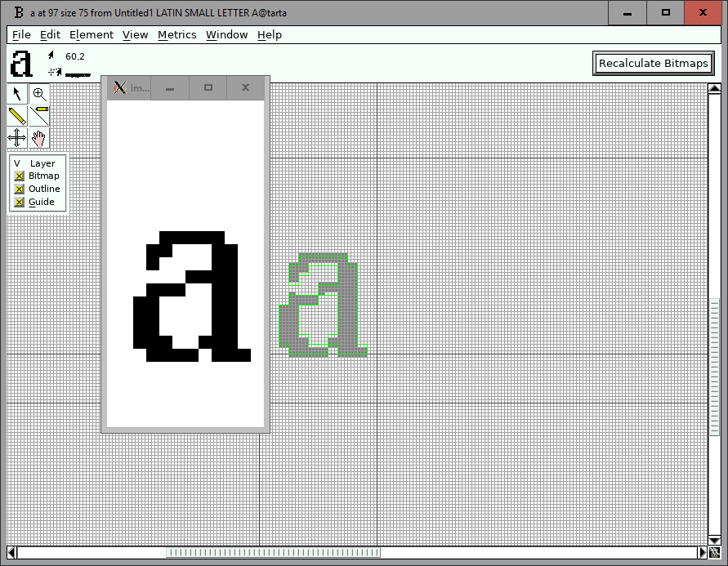
Task: Toggle the Guide layer visibility checkbox
Action: pos(20,203)
